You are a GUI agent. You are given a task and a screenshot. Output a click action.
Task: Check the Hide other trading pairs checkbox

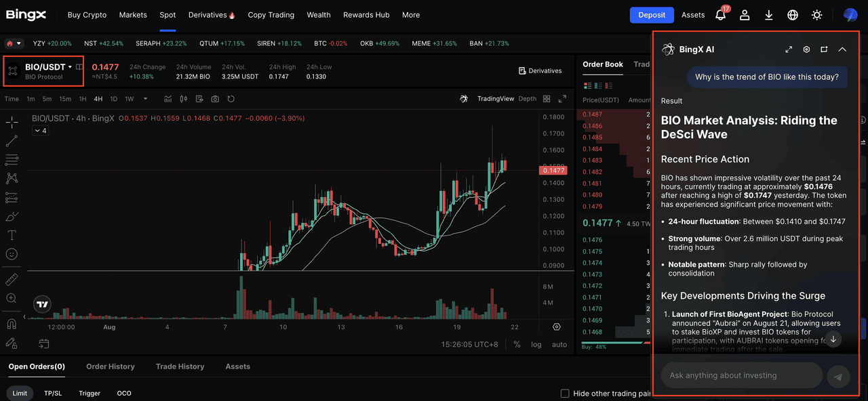(564, 393)
